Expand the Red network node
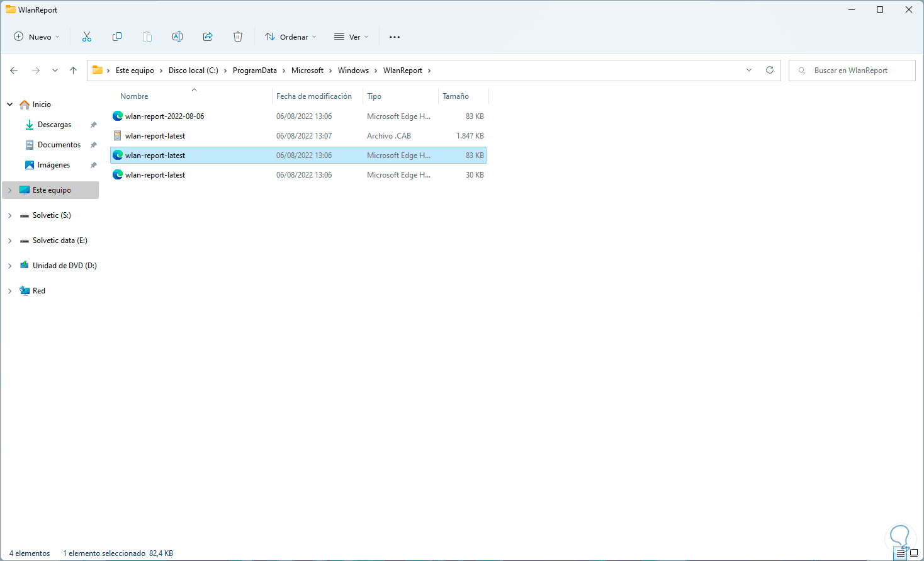 tap(10, 291)
